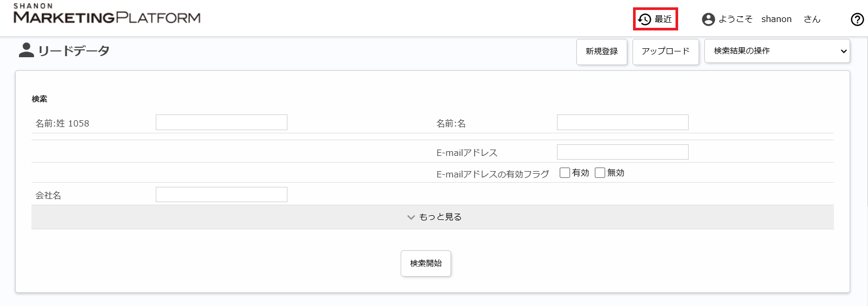
Task: Click the user account avatar icon
Action: tap(709, 19)
